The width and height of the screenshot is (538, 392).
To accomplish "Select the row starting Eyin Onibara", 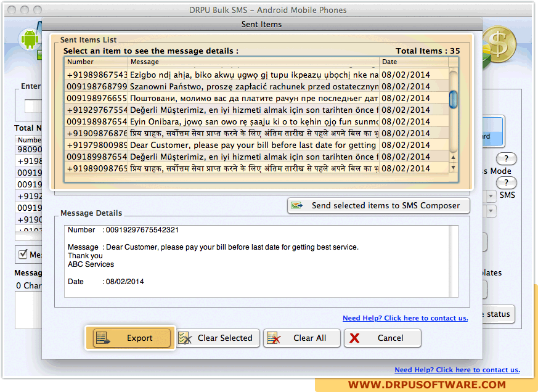I will point(256,121).
